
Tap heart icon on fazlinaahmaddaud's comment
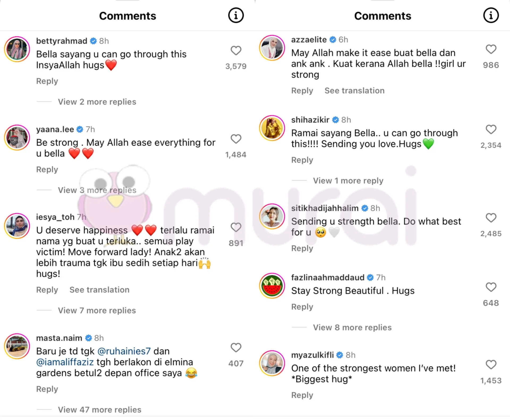pos(491,287)
